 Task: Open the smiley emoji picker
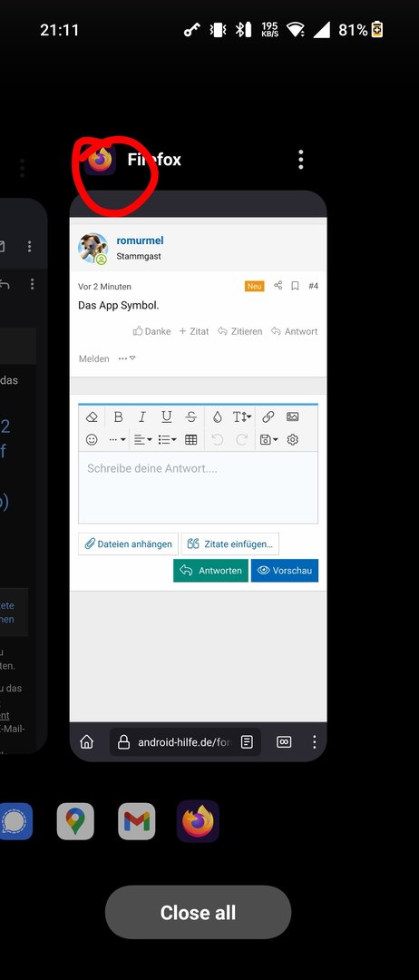pos(92,440)
